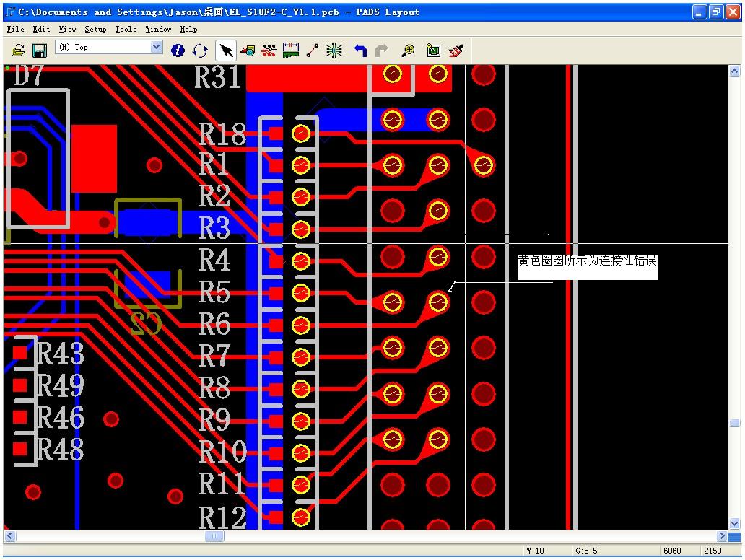Open the Tools menu

point(126,29)
